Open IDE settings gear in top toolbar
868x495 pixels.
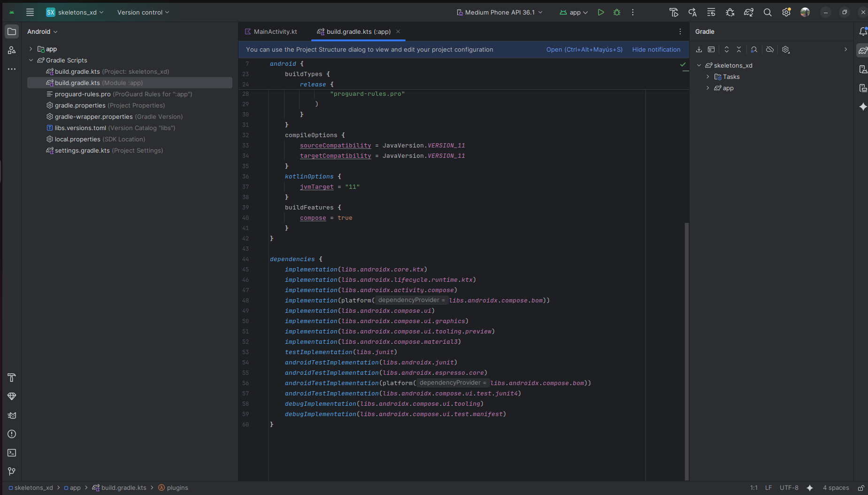786,13
